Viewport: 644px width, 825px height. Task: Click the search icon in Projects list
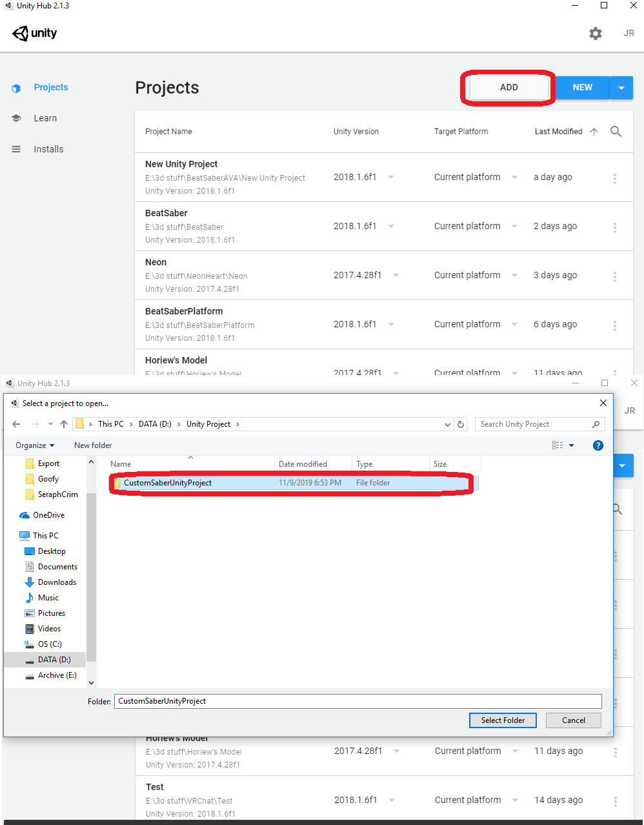click(x=616, y=132)
